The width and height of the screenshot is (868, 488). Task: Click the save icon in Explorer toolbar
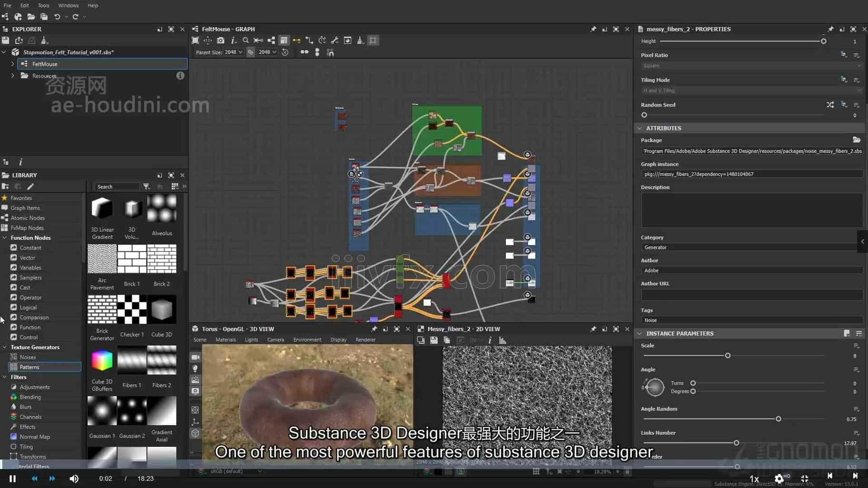(x=6, y=40)
